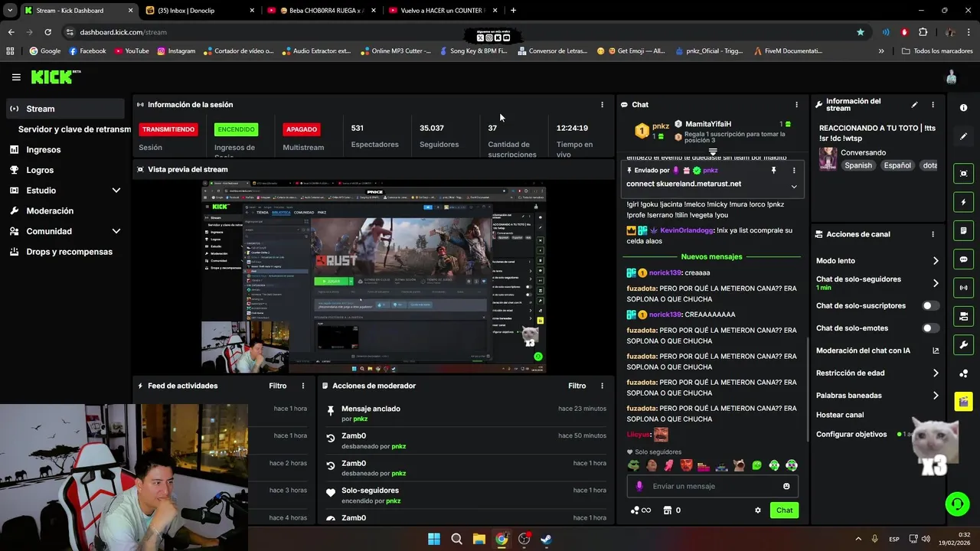980x551 pixels.
Task: Open Filtro in Feed de actividades
Action: pos(278,386)
